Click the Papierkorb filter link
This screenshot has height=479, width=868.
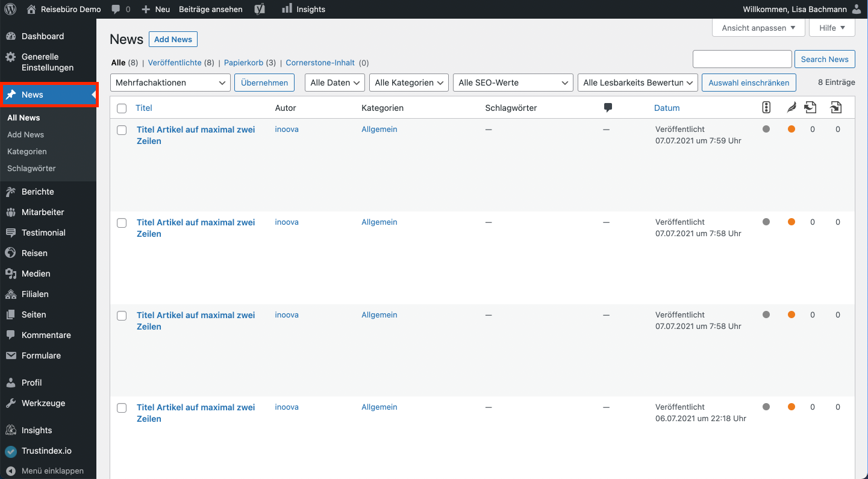(243, 63)
